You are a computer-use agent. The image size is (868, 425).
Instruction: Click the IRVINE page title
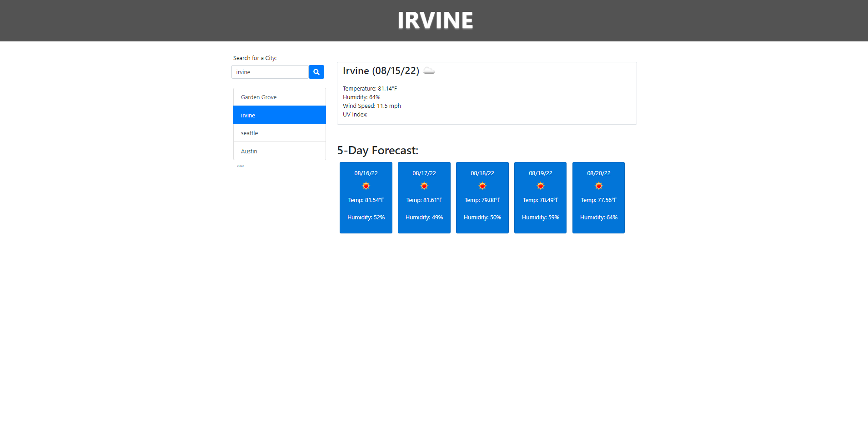[435, 20]
